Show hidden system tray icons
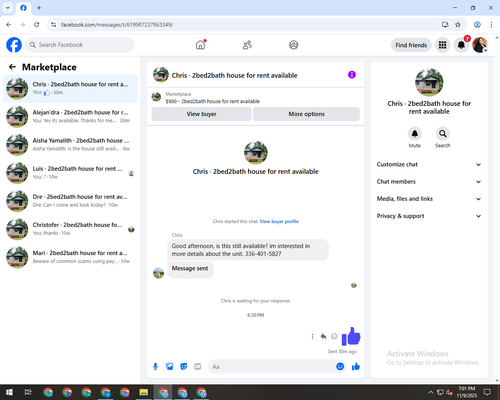Image resolution: width=500 pixels, height=400 pixels. click(x=430, y=392)
